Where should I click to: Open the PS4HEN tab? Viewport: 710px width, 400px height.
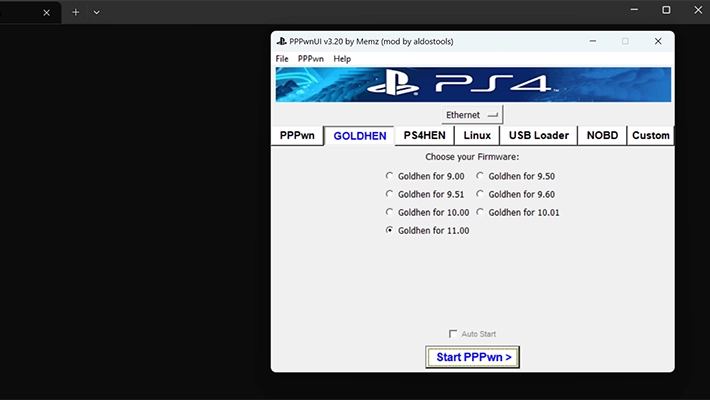(x=424, y=135)
